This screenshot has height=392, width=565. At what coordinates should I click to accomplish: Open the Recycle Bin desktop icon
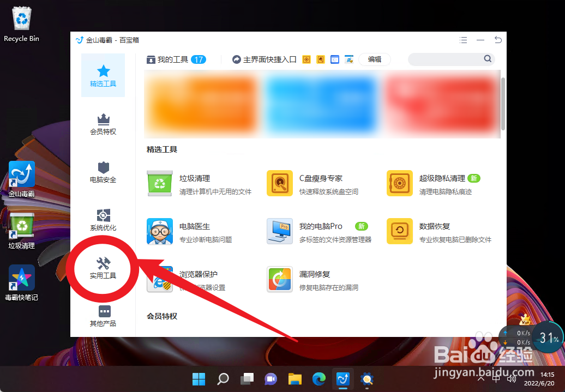tap(22, 24)
